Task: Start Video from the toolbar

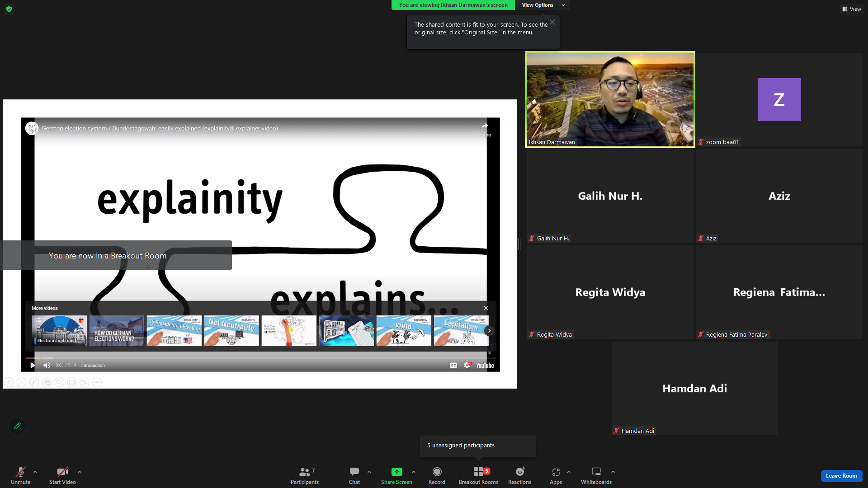Action: point(62,475)
